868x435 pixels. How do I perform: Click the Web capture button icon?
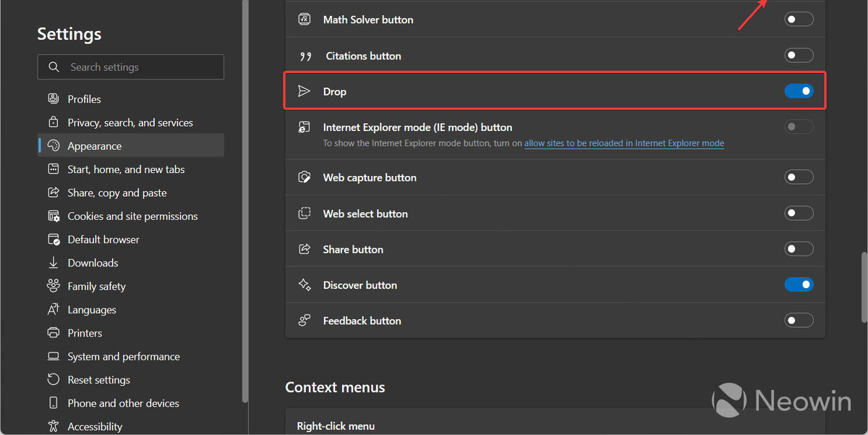click(305, 177)
